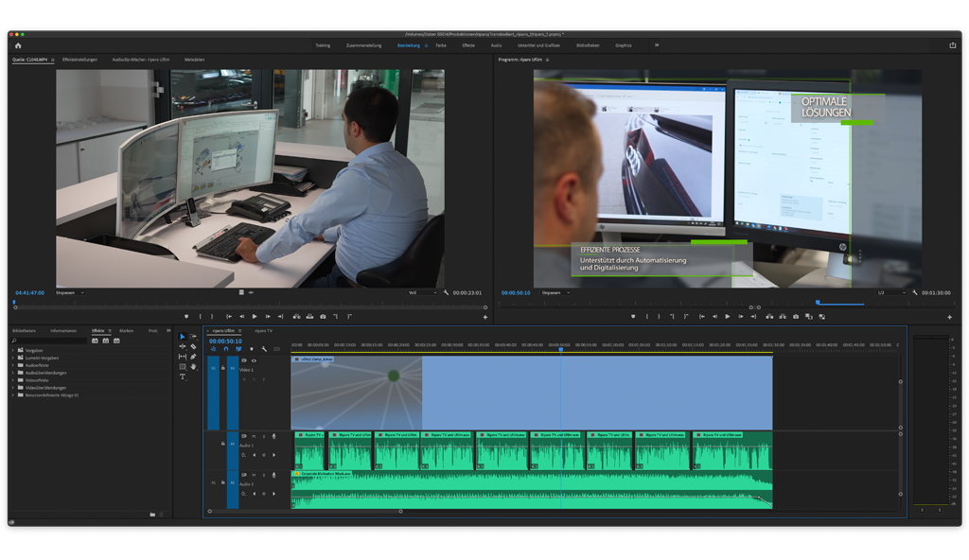
Task: Open the ripano TV sequence tab
Action: tap(262, 331)
